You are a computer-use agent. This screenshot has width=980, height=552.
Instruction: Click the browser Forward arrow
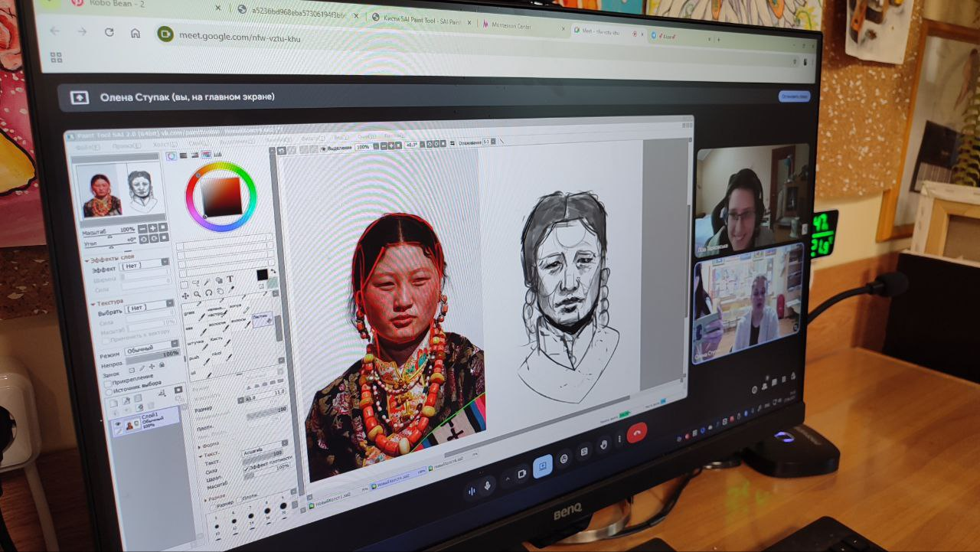point(82,31)
